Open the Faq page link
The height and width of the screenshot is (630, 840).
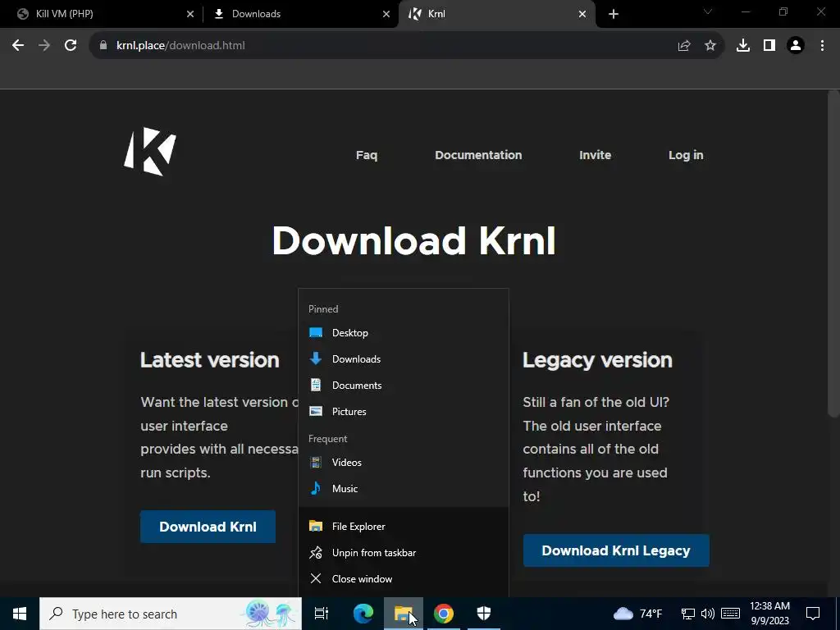367,155
